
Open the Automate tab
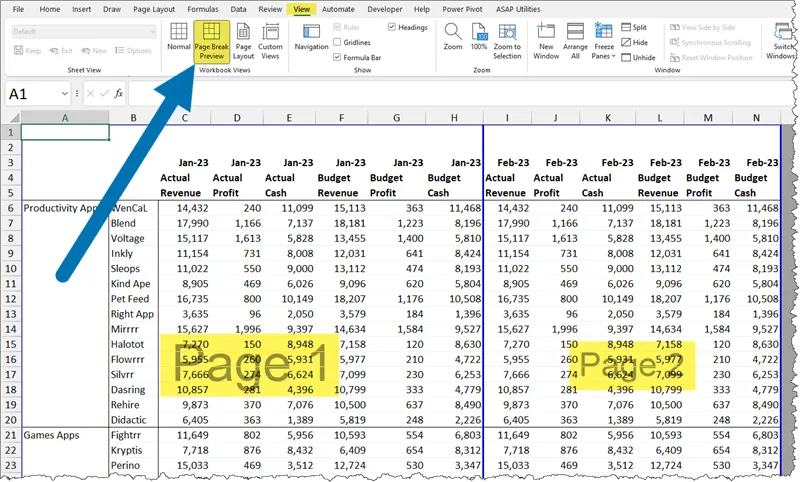coord(338,9)
